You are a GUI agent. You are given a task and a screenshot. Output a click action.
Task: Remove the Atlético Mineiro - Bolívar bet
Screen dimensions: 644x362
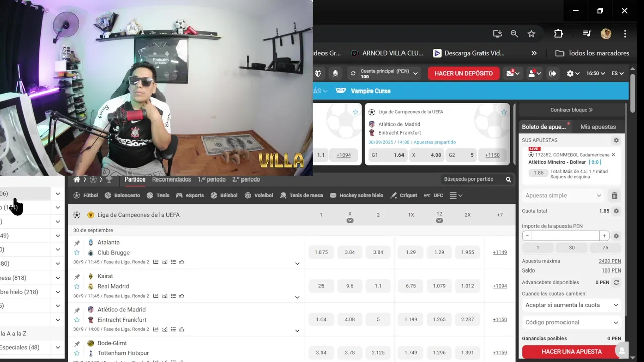(613, 155)
